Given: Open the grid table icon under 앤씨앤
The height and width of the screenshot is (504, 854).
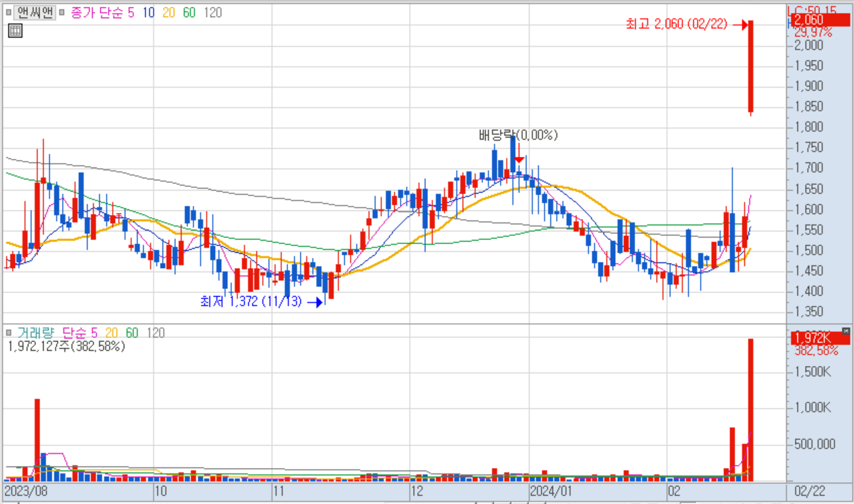Looking at the screenshot, I should 16,30.
